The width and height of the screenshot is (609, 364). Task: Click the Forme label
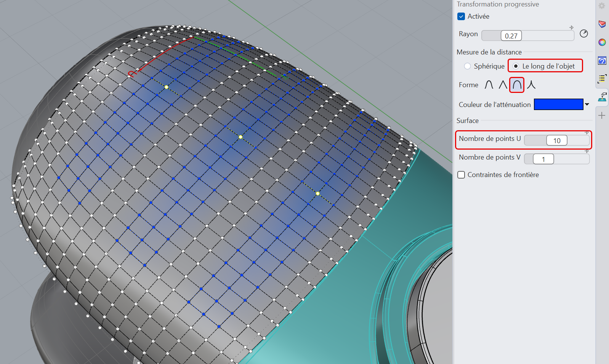tap(468, 85)
